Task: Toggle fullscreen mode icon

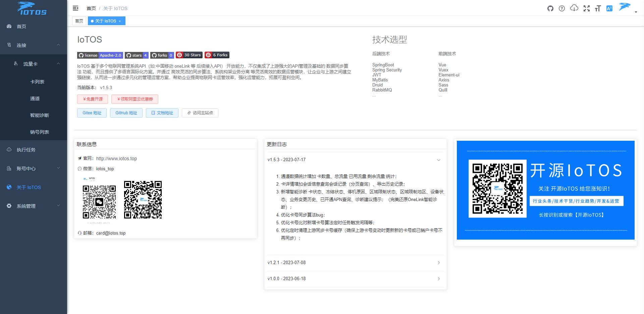Action: pyautogui.click(x=587, y=8)
